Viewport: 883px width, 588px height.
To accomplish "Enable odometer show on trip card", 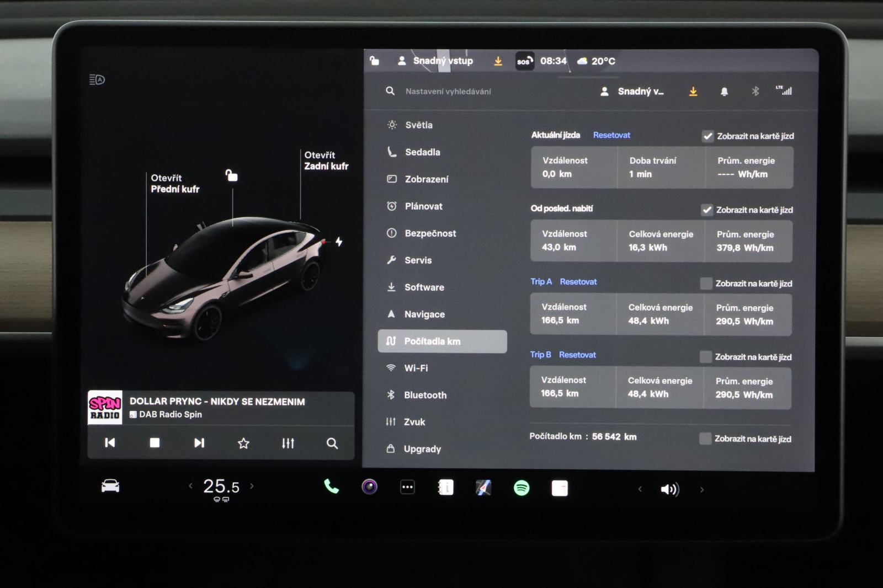I will click(x=705, y=439).
